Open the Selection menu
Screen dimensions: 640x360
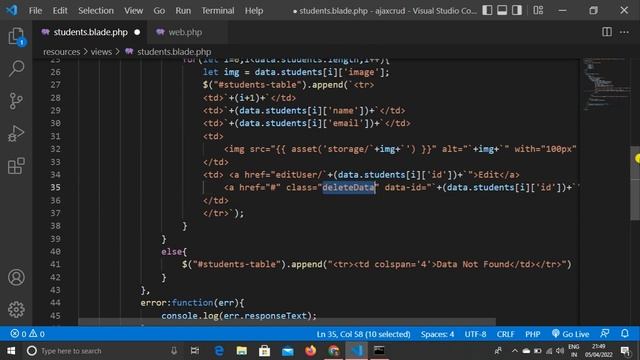pos(96,11)
